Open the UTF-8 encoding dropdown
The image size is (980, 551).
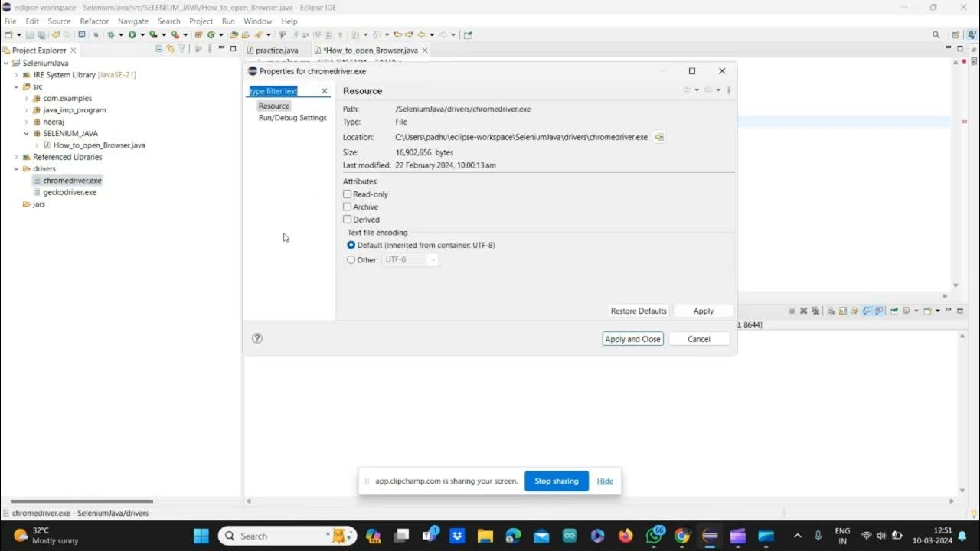pos(410,259)
